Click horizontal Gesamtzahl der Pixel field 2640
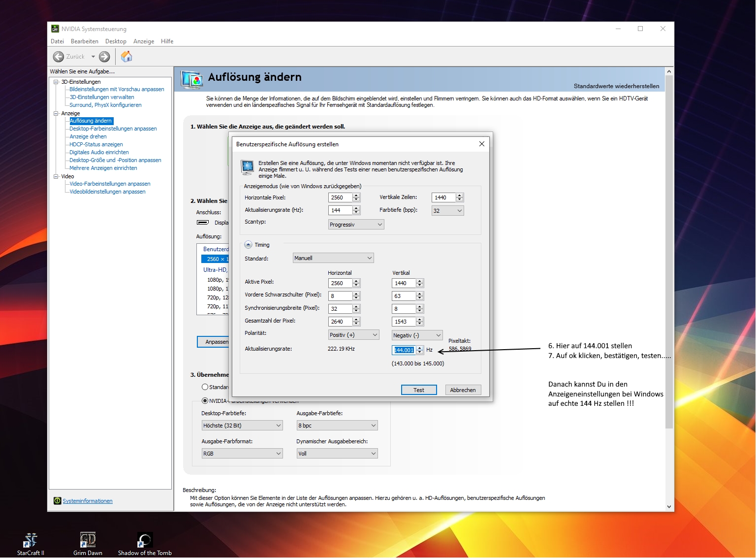Image resolution: width=756 pixels, height=558 pixels. [341, 322]
